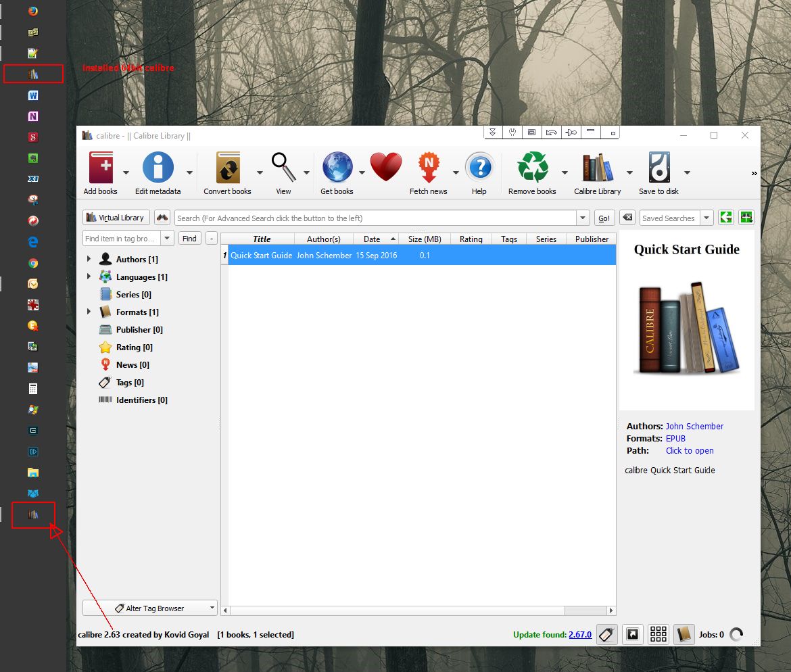Sort the book list by Date column header
This screenshot has height=672, width=791.
376,239
